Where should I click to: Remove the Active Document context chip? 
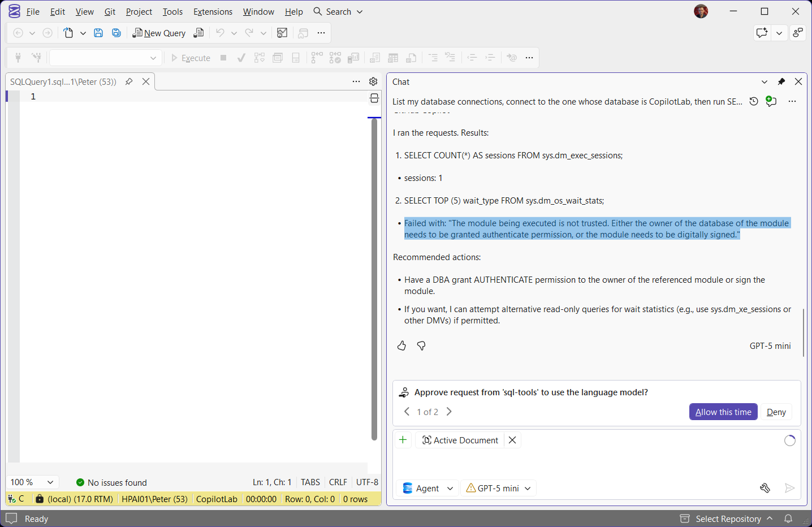point(512,440)
